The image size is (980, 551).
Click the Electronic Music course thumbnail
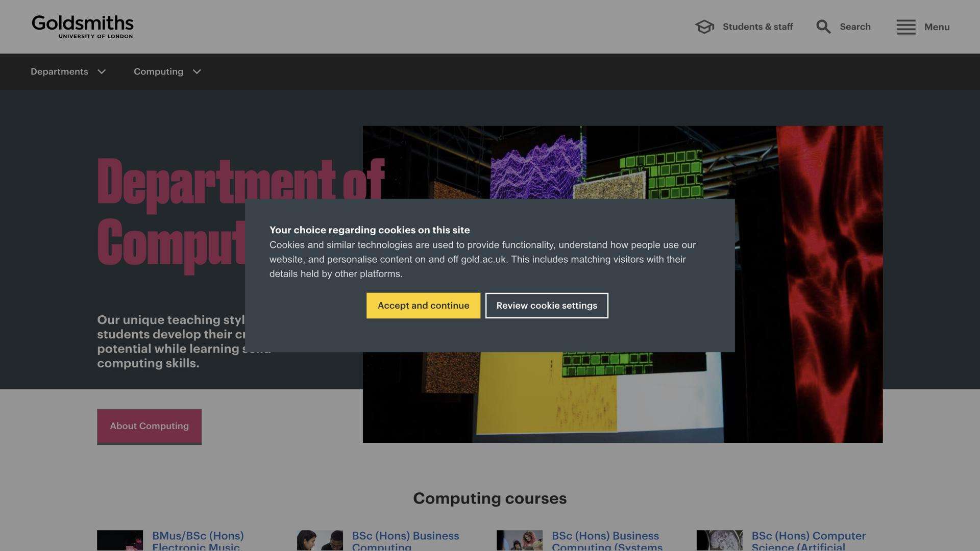click(120, 541)
